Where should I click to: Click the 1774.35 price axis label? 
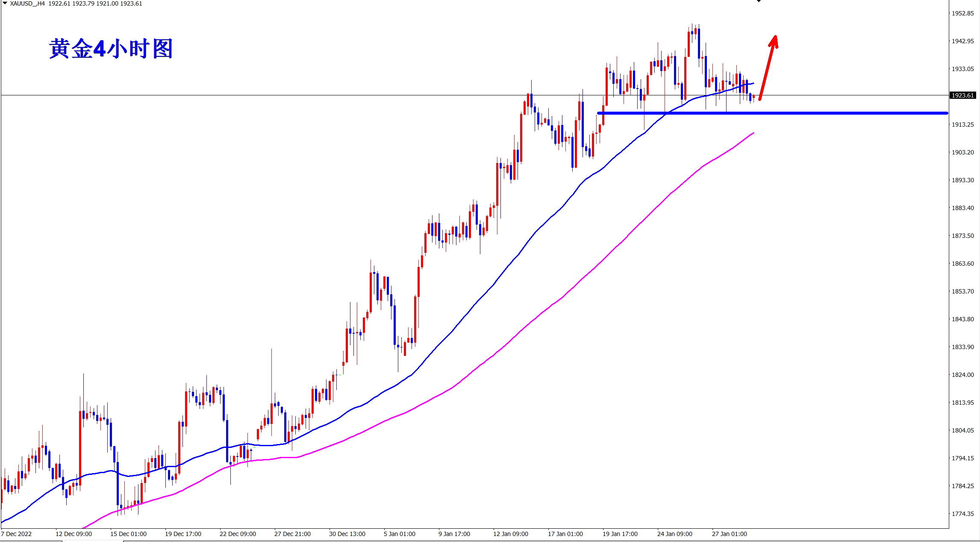962,514
